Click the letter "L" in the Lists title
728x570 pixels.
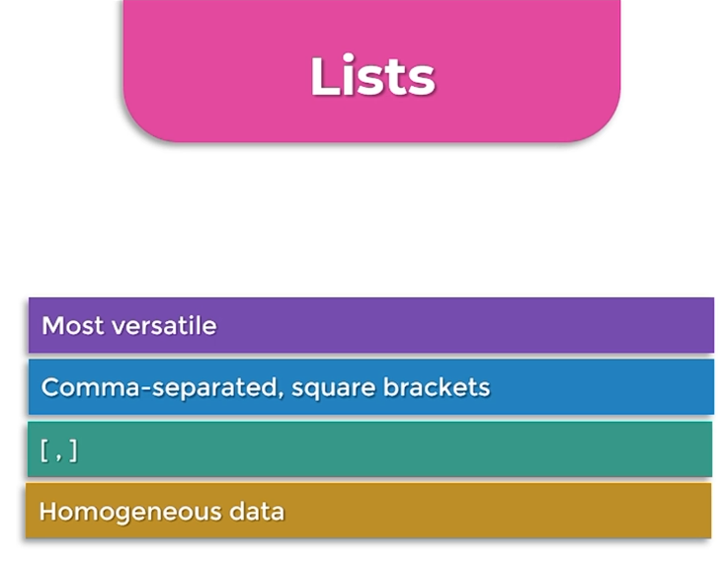coord(321,77)
